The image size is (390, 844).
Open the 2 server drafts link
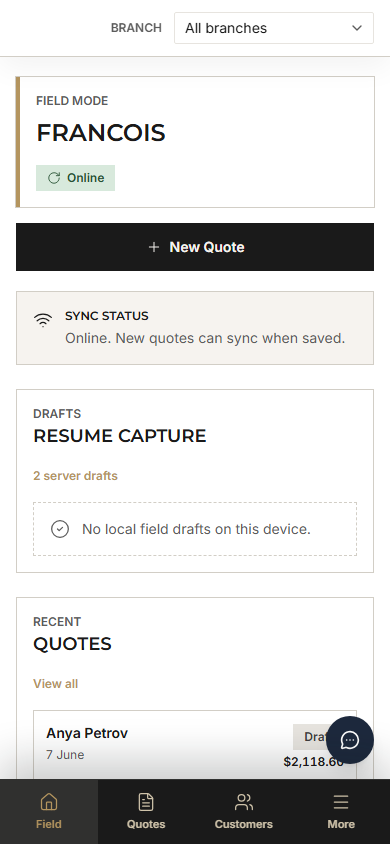click(75, 476)
